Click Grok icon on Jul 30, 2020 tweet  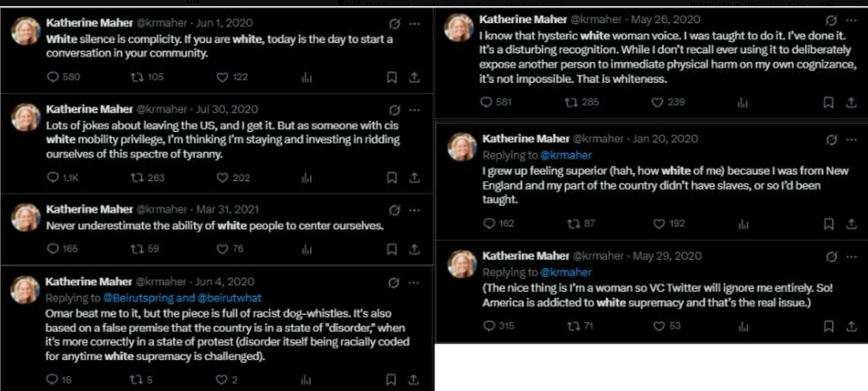point(395,109)
